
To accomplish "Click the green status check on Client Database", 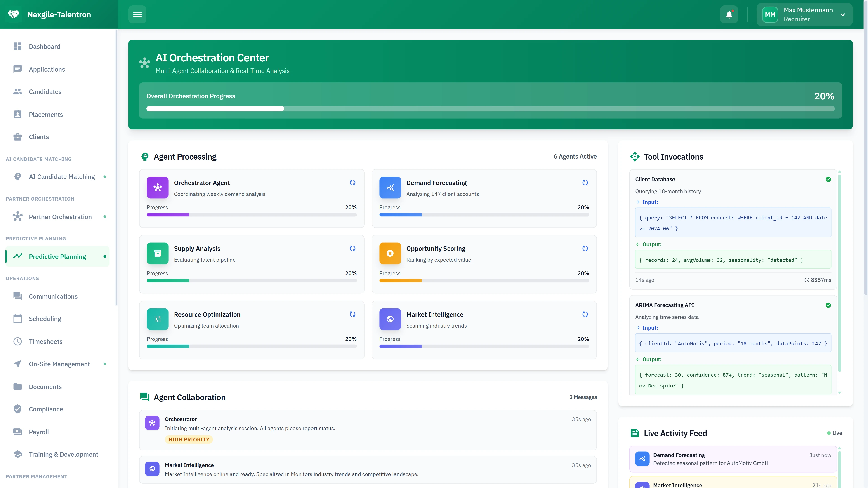I will pyautogui.click(x=829, y=179).
